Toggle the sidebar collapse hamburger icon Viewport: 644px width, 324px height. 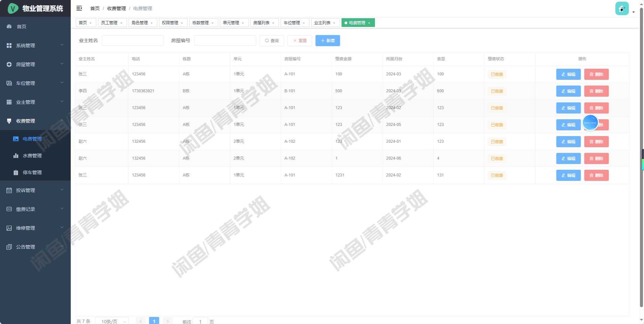point(79,8)
